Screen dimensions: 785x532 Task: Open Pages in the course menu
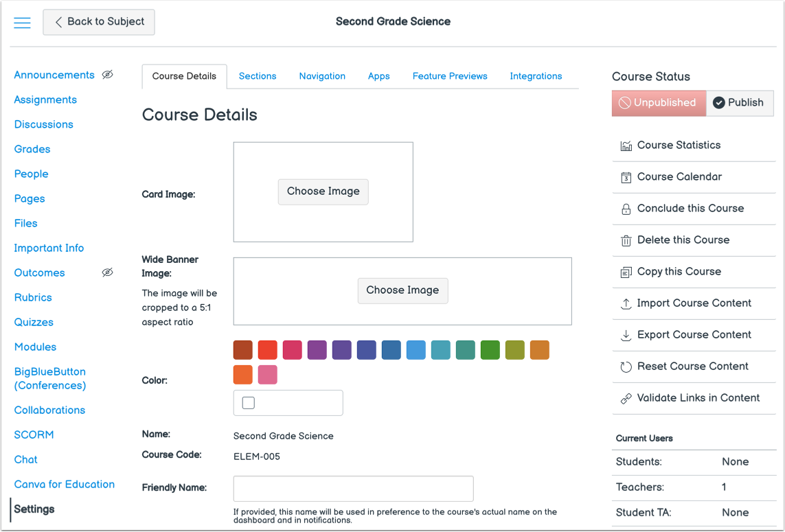[30, 198]
